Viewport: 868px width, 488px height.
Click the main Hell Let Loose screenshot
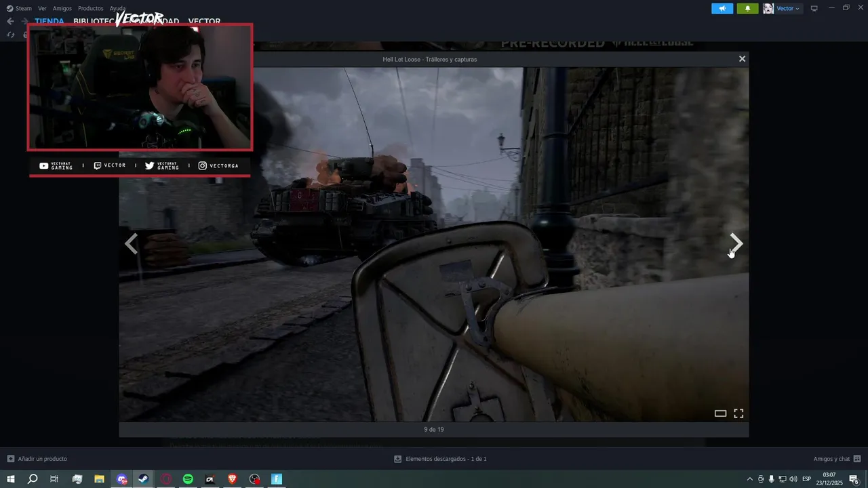pyautogui.click(x=434, y=244)
